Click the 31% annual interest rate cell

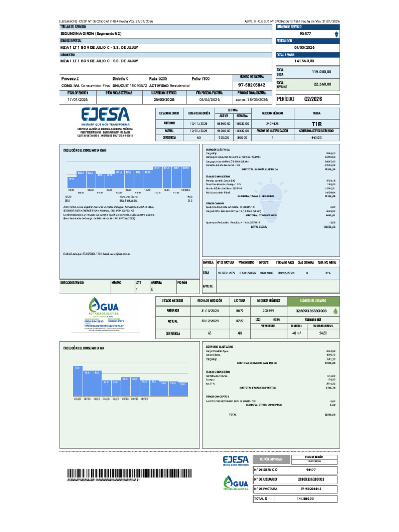point(328,273)
